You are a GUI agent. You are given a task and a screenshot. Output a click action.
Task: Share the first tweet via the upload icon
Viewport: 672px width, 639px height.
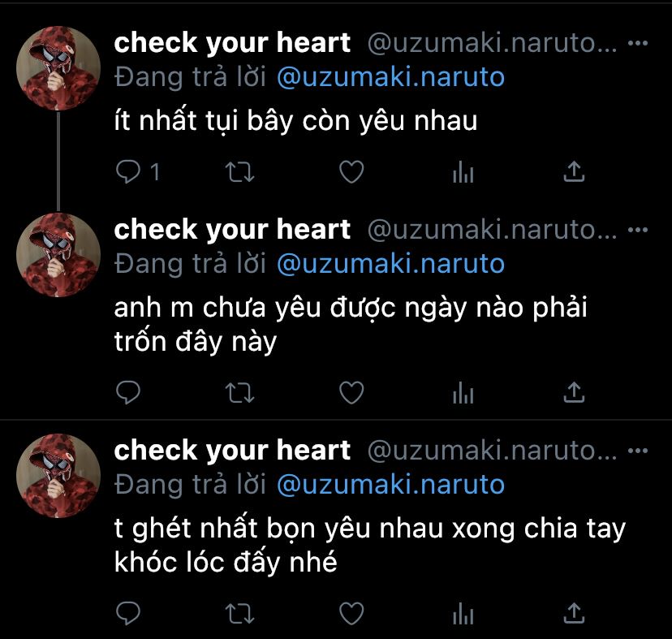click(574, 171)
